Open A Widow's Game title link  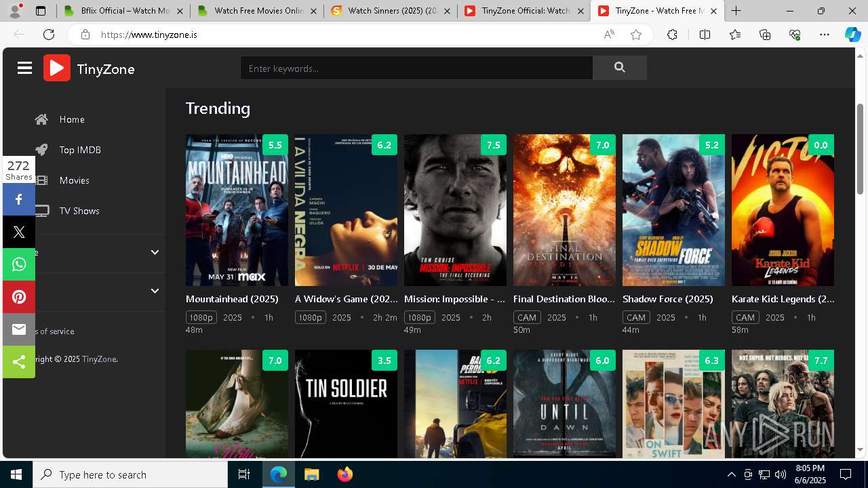pyautogui.click(x=346, y=299)
